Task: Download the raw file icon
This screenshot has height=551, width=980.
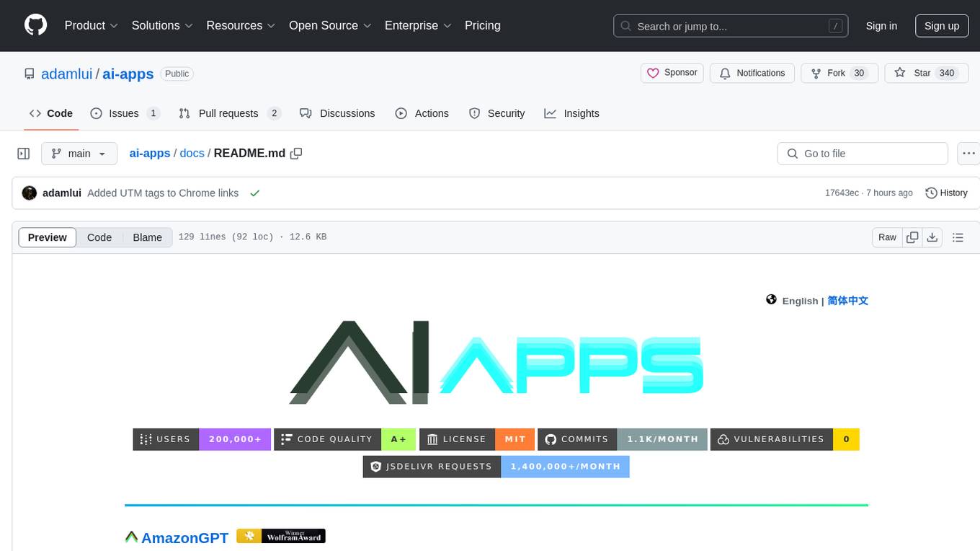Action: (x=932, y=237)
